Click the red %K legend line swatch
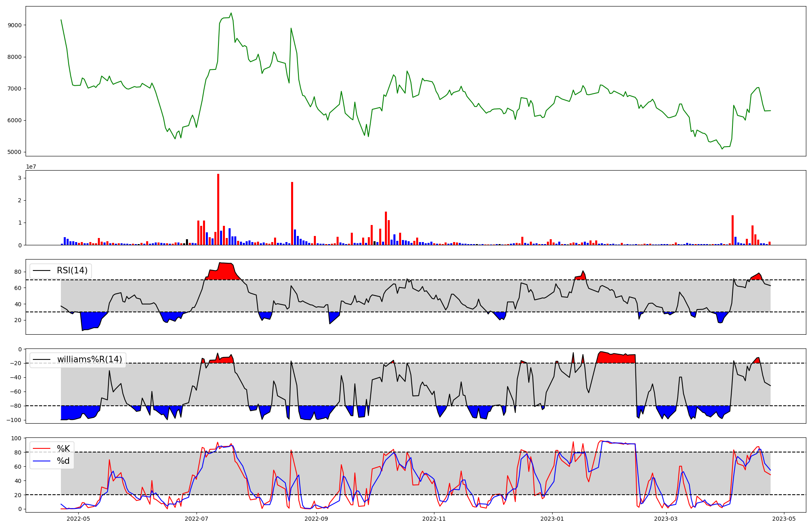Screen dimensions: 812x528 42,449
